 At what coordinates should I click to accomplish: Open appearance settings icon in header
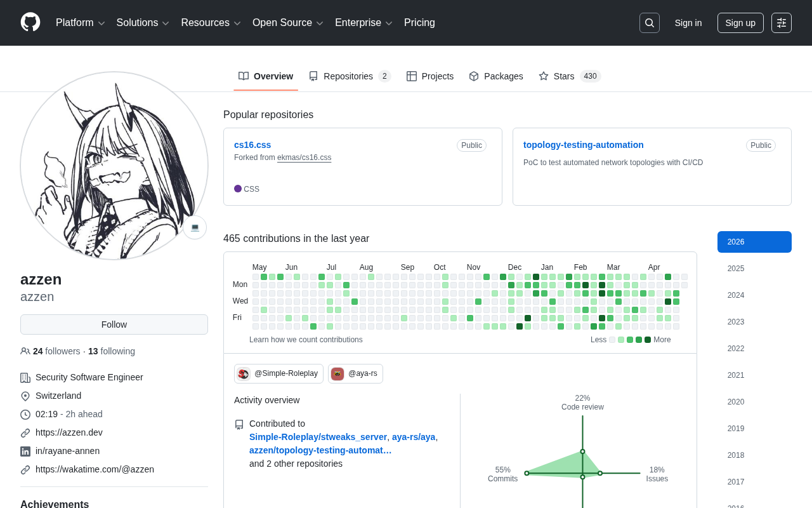click(781, 23)
